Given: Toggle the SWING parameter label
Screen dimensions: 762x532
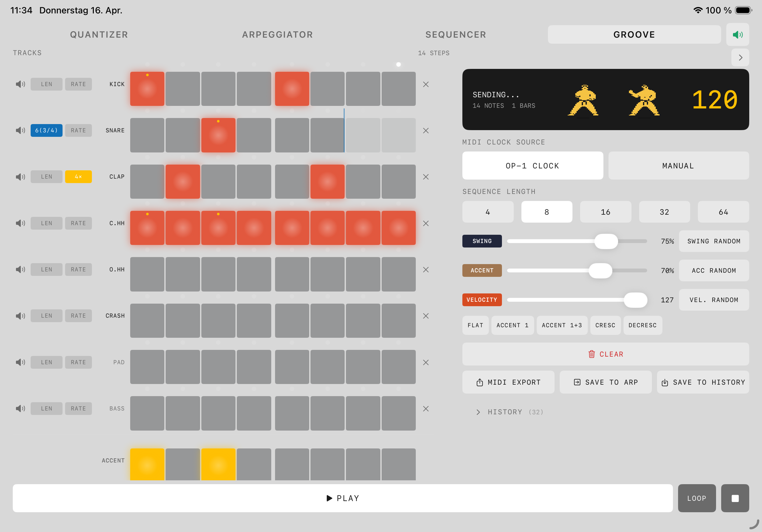Looking at the screenshot, I should tap(482, 241).
